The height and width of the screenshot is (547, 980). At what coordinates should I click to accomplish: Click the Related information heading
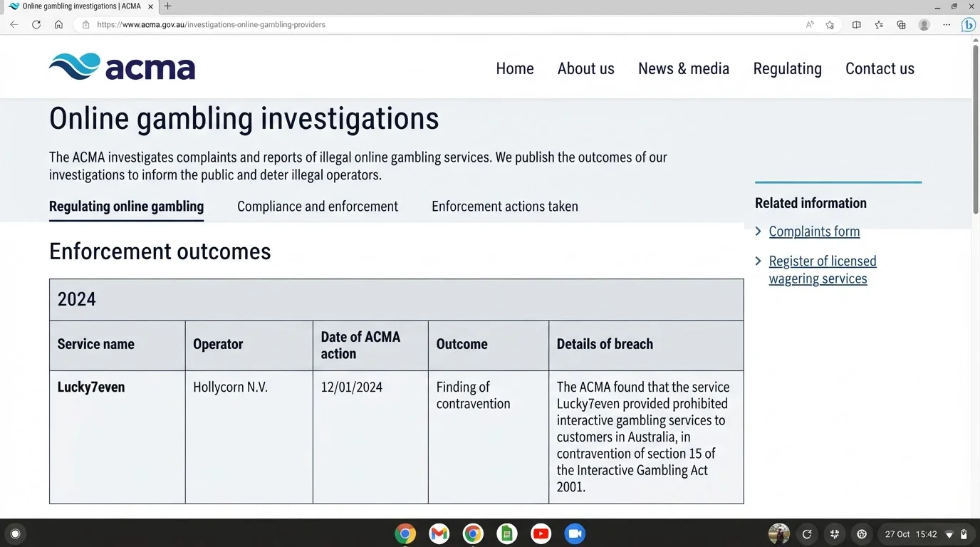tap(810, 203)
